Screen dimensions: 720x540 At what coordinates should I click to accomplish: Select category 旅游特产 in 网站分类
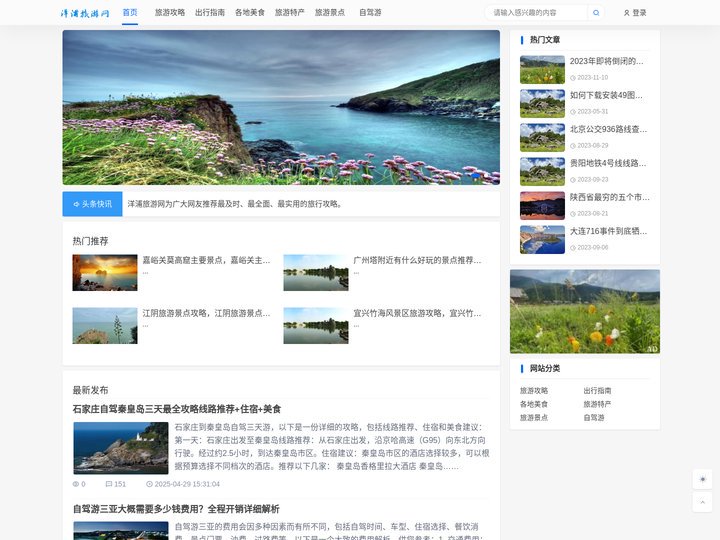[597, 404]
